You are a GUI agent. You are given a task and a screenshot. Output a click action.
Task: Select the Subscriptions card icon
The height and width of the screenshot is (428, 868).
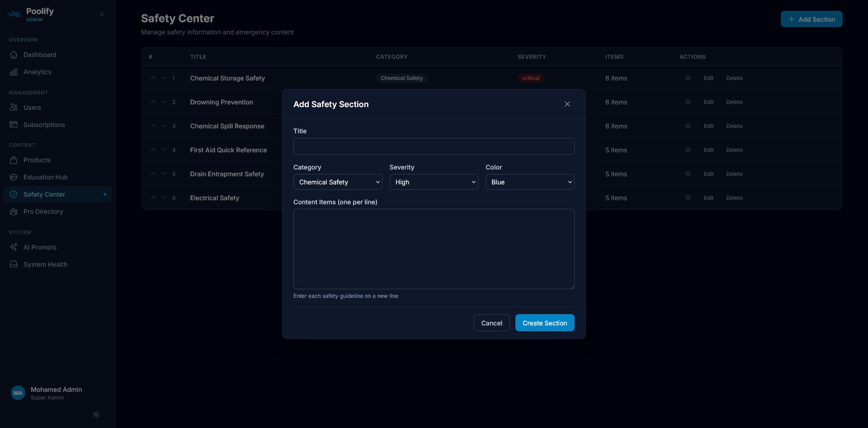(14, 124)
